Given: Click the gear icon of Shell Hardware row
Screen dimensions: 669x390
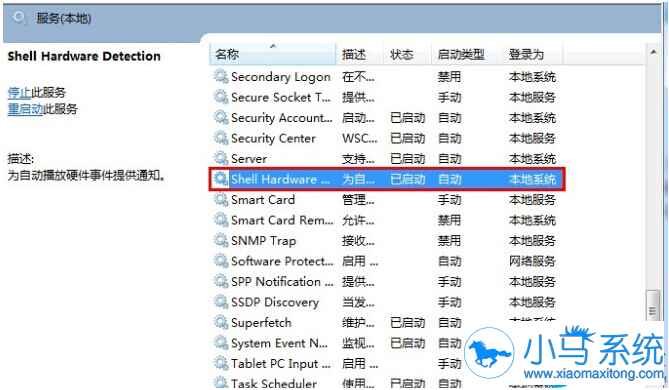Looking at the screenshot, I should point(221,179).
